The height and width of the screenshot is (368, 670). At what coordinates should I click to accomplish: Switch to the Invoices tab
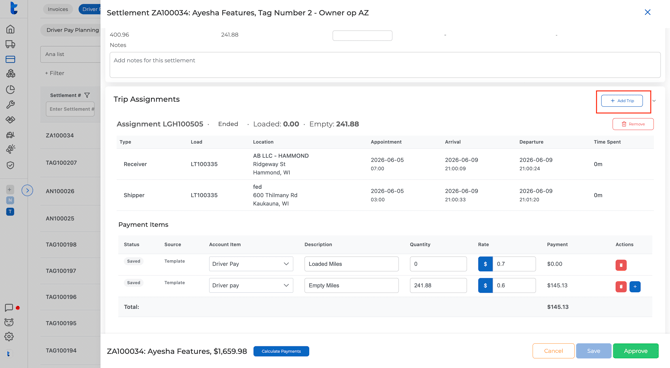pyautogui.click(x=58, y=9)
